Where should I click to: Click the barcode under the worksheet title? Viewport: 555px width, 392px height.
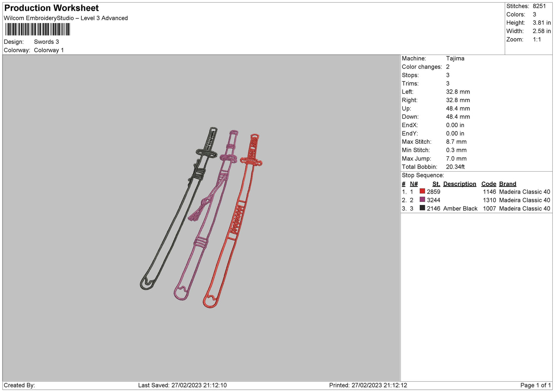pos(37,30)
